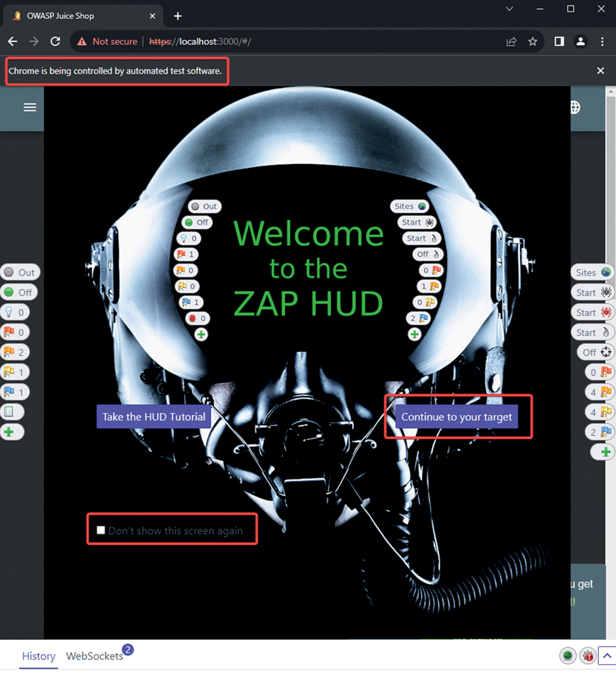This screenshot has width=616, height=673.
Task: Click the globe language icon at top right
Action: point(576,107)
